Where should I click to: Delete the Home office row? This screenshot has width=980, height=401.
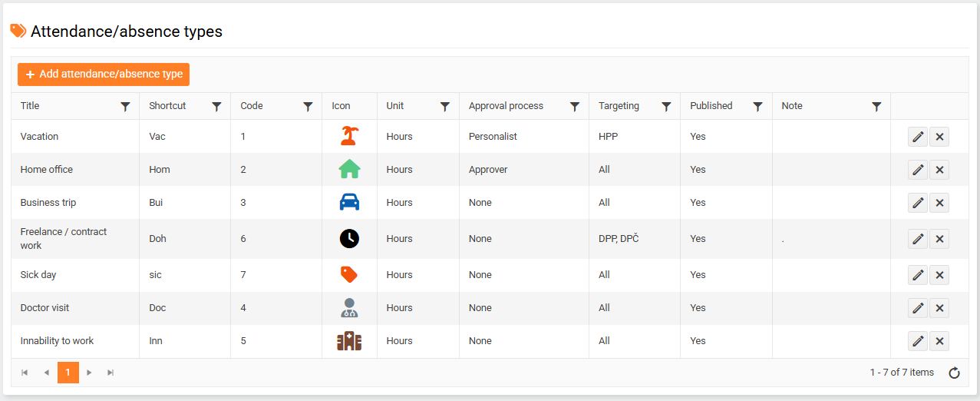(939, 170)
